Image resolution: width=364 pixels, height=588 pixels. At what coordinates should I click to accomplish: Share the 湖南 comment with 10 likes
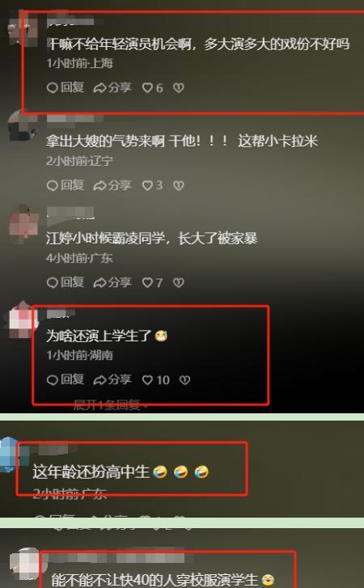point(112,380)
